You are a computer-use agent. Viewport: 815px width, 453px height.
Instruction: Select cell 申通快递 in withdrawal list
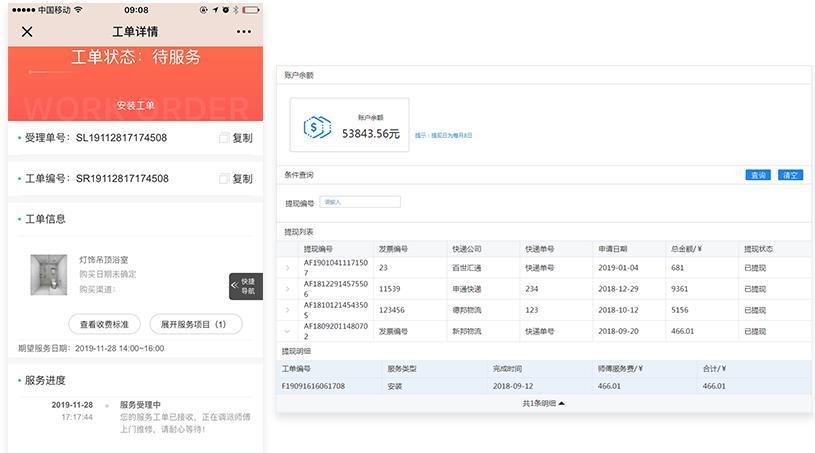pos(467,289)
